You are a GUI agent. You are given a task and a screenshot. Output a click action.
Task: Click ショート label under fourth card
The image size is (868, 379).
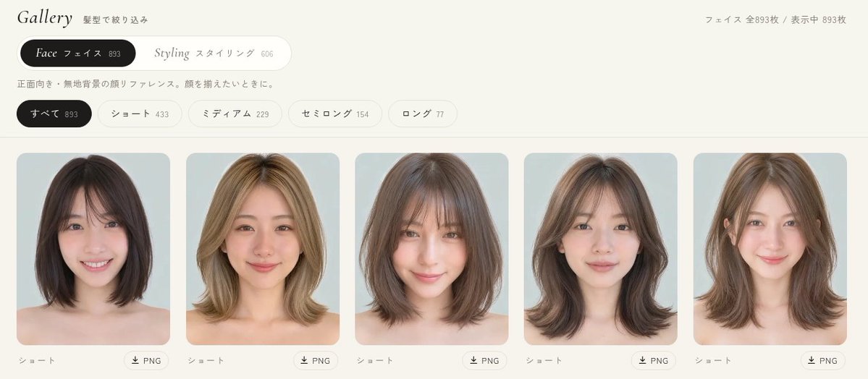(544, 361)
